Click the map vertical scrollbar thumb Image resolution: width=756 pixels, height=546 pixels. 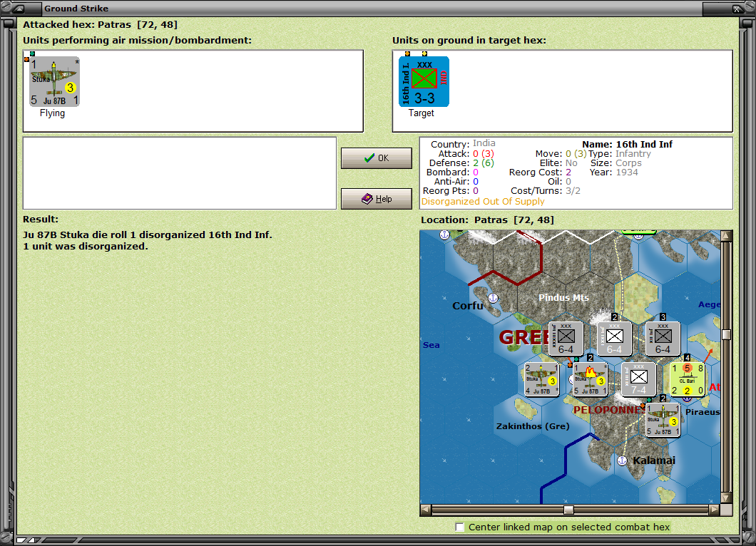click(x=726, y=334)
